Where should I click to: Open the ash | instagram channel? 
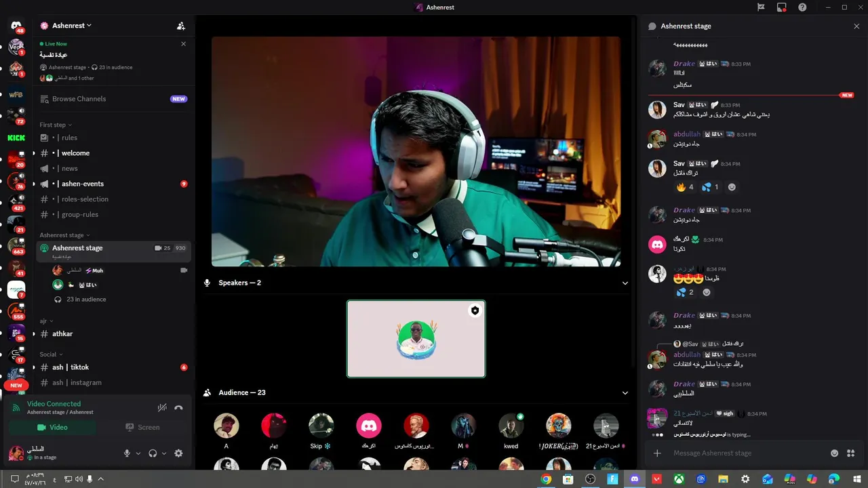[113, 382]
